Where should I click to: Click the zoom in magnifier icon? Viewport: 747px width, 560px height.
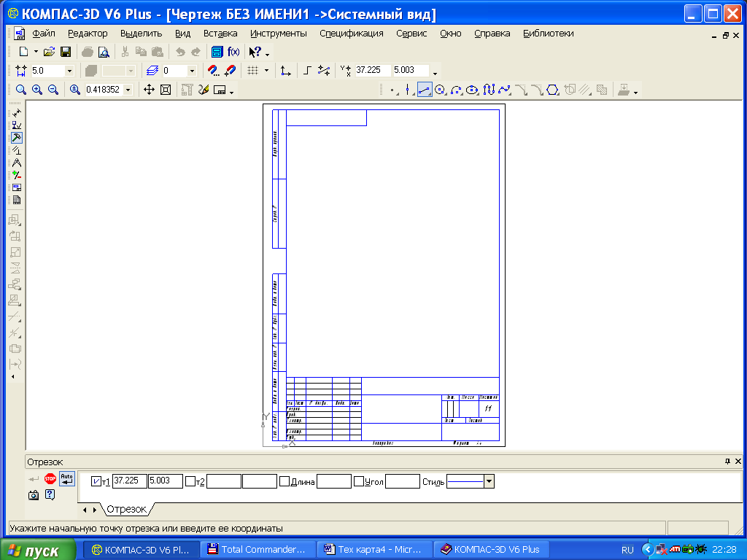pyautogui.click(x=36, y=90)
